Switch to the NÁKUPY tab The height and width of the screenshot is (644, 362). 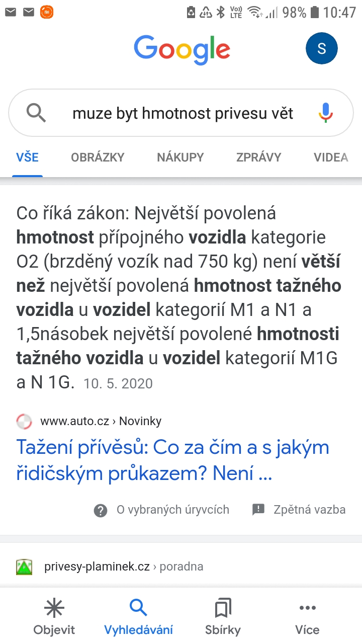click(x=180, y=157)
